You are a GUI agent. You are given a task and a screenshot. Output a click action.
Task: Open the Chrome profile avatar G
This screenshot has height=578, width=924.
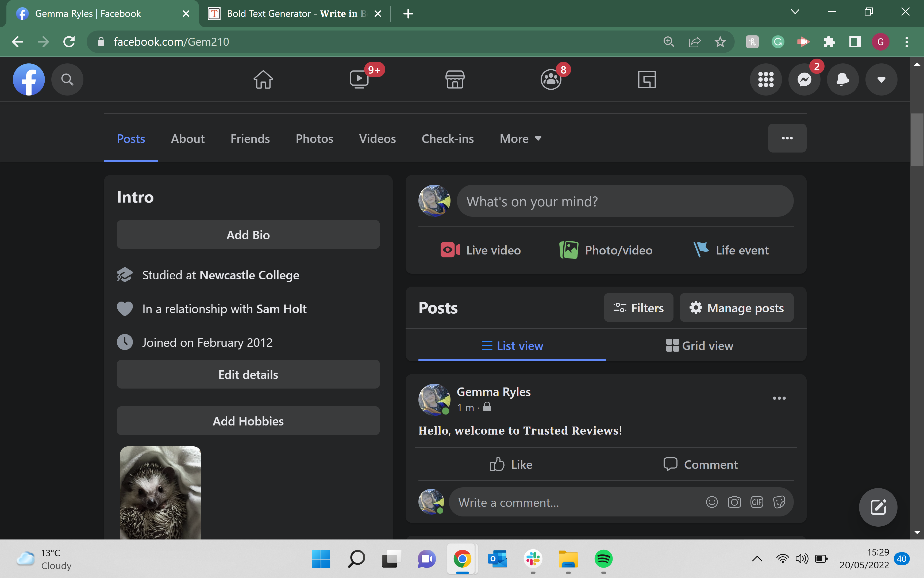(x=881, y=42)
